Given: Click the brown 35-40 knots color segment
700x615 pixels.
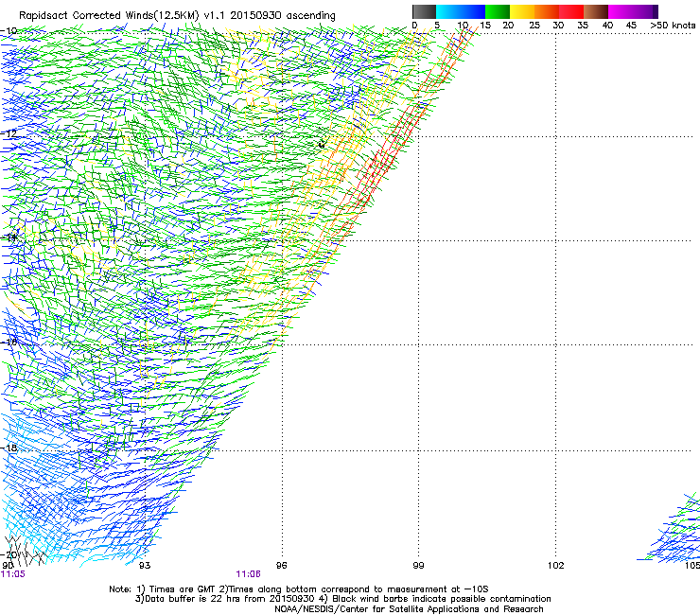Looking at the screenshot, I should pyautogui.click(x=596, y=11).
